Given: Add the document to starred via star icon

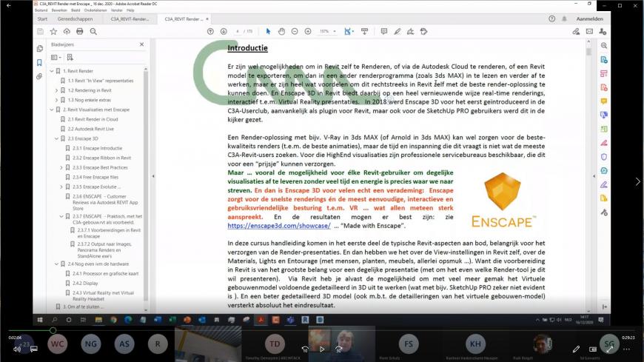Looking at the screenshot, I should point(53,32).
